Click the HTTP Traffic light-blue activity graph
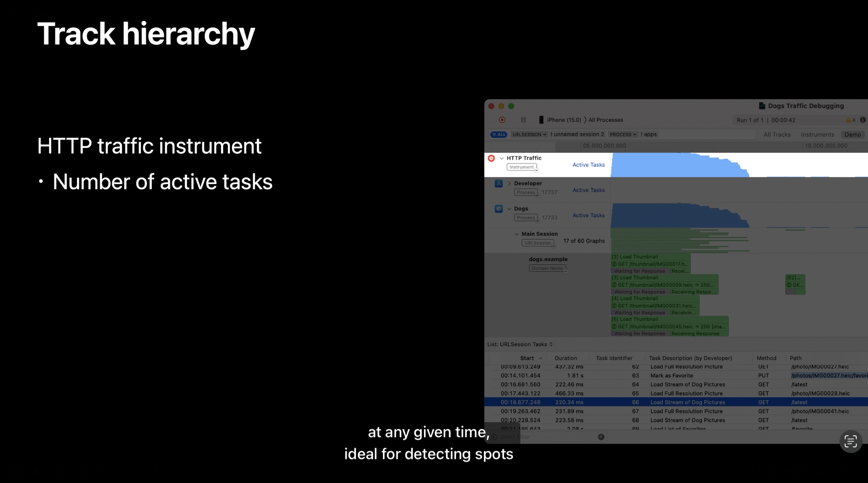868x483 pixels. pos(680,165)
